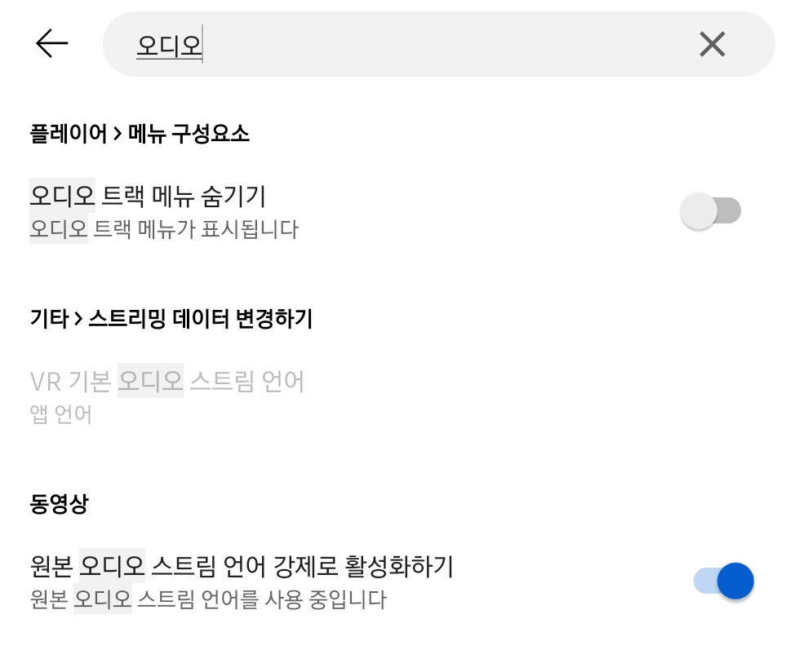
Task: Tap the 원본 오디오 스트림 언어를 사용 중입니다 summary
Action: click(207, 600)
